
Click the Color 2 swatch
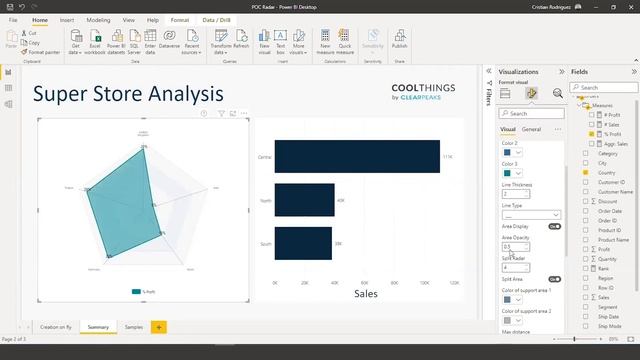point(507,153)
